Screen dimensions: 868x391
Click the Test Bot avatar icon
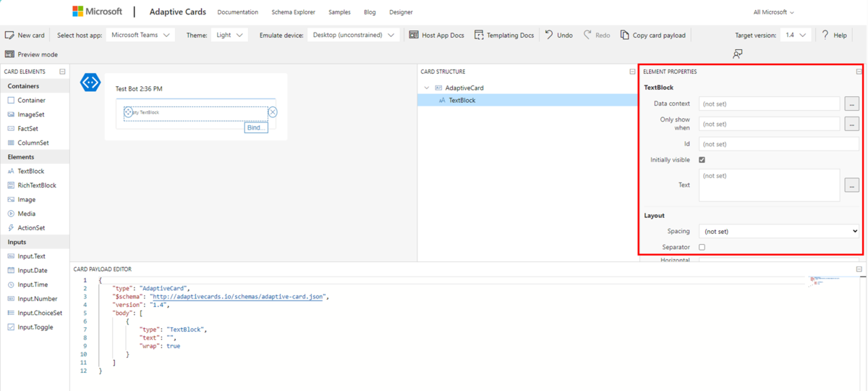90,83
